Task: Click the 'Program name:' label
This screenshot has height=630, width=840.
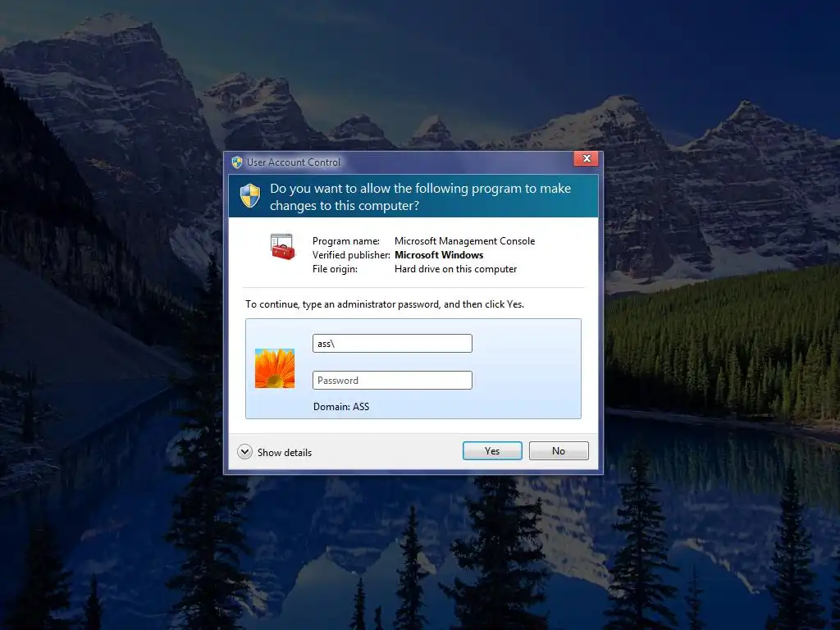Action: coord(346,241)
